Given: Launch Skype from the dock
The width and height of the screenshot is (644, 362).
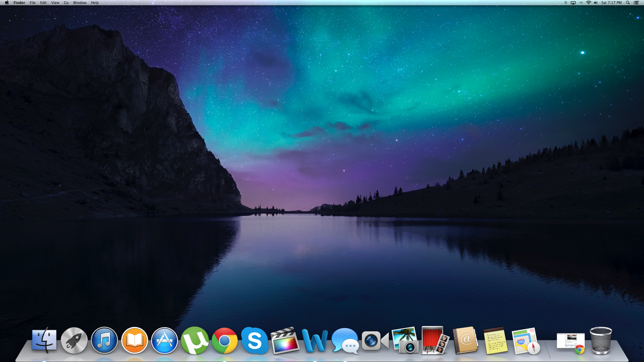Looking at the screenshot, I should click(x=254, y=341).
